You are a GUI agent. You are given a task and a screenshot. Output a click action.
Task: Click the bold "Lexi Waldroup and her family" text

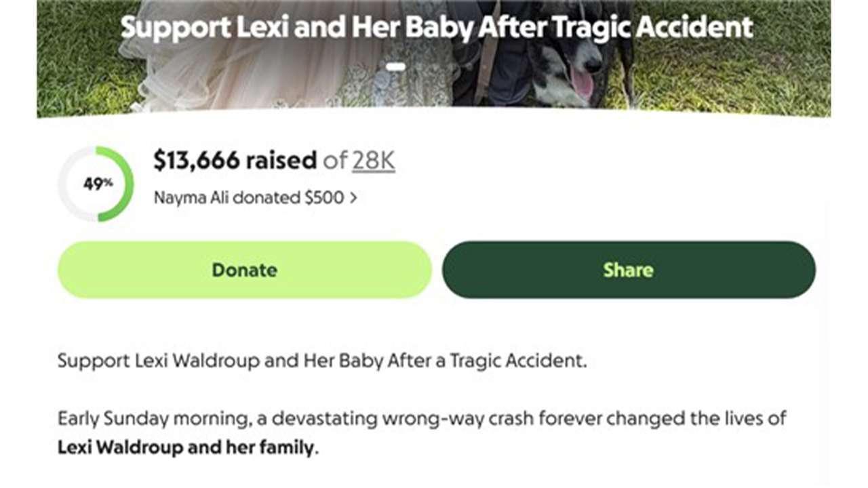[x=187, y=448]
